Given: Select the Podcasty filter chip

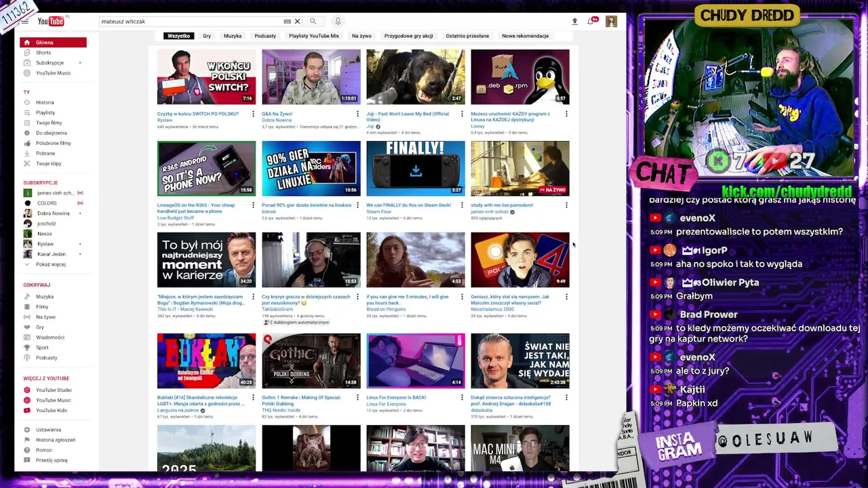Looking at the screenshot, I should [x=265, y=36].
